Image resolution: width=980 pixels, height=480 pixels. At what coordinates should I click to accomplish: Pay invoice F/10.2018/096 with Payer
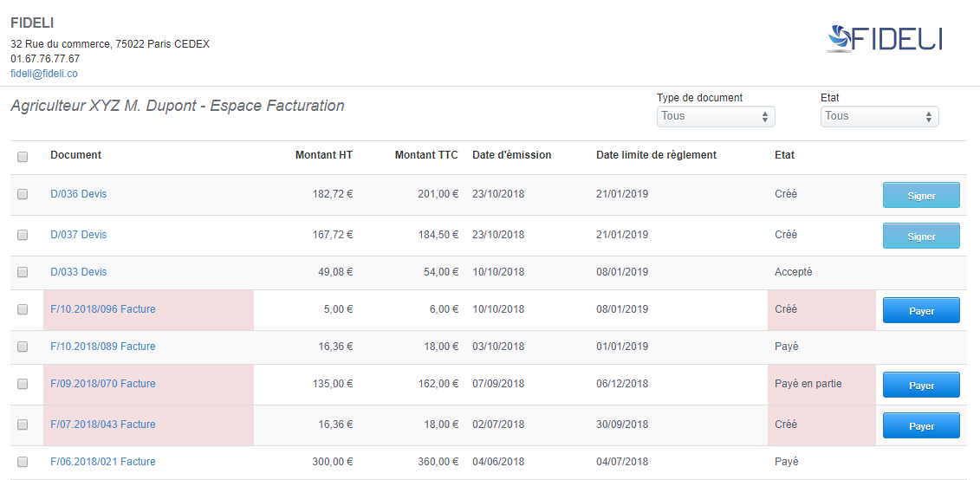[921, 311]
